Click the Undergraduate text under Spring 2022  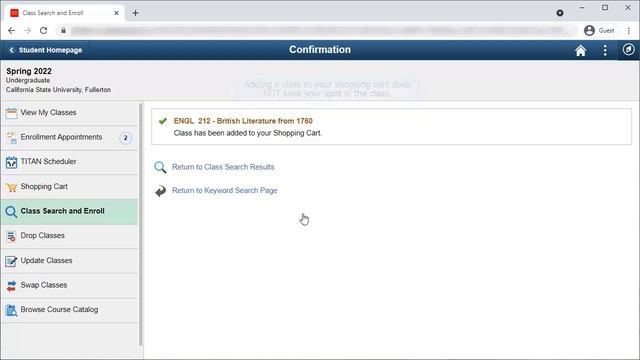pos(28,81)
